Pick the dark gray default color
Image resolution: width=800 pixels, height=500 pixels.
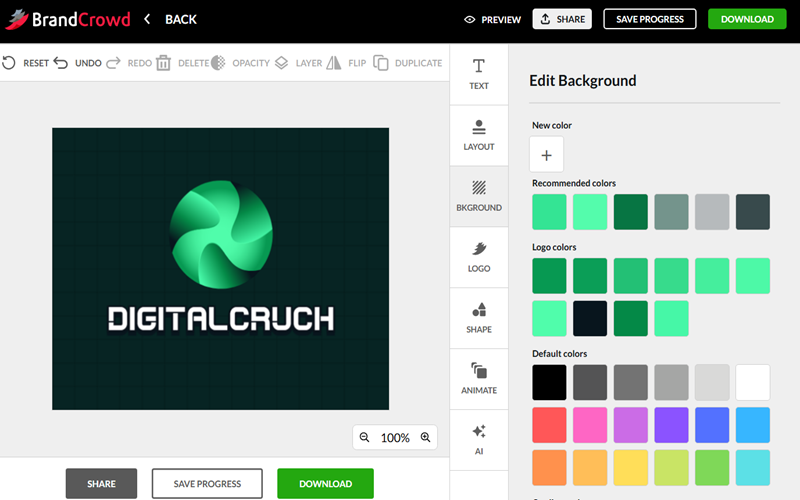click(x=590, y=382)
